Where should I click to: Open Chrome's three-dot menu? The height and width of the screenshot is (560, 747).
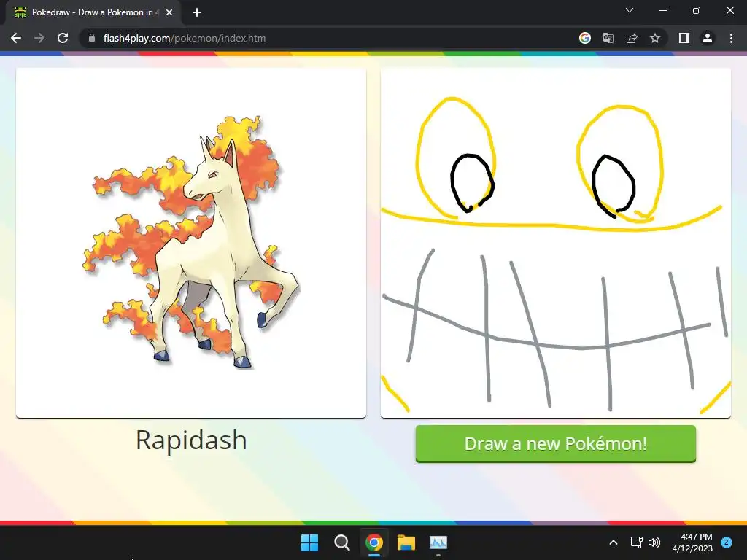tap(731, 38)
